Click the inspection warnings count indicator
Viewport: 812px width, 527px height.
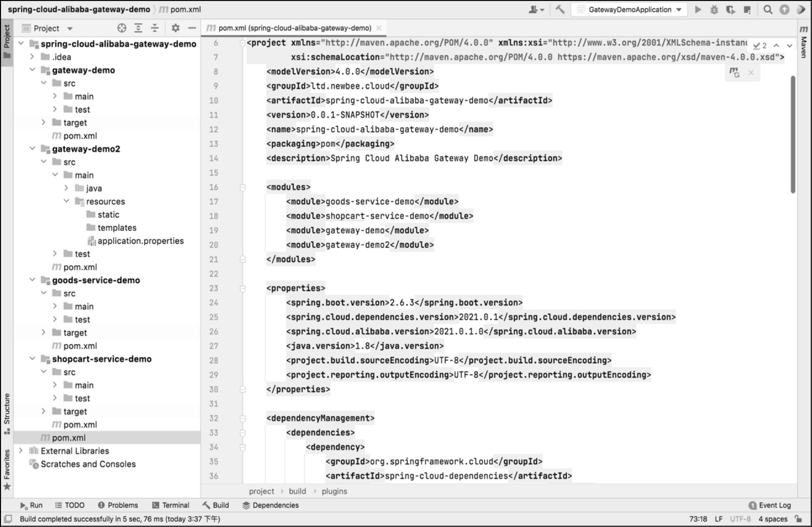(x=759, y=46)
